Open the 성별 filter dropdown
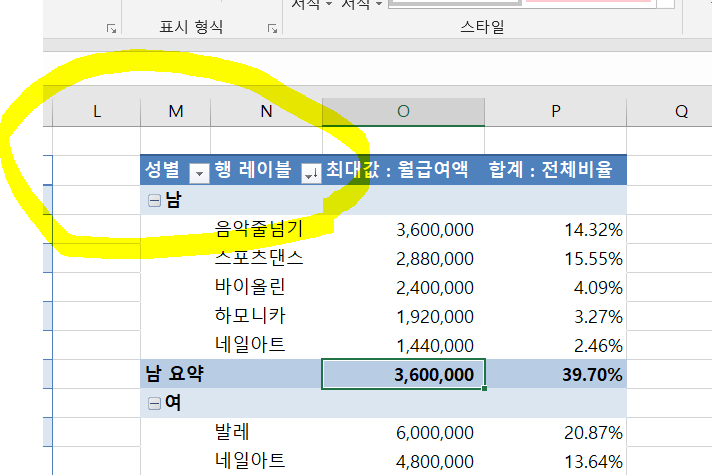 [199, 173]
